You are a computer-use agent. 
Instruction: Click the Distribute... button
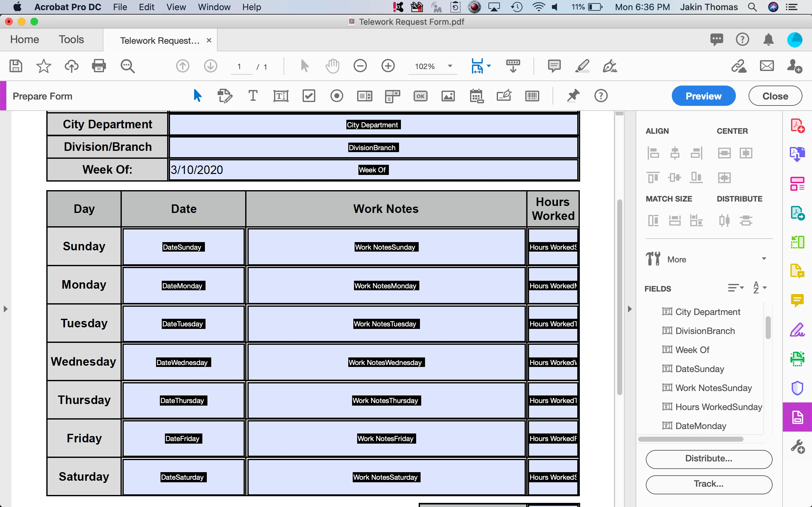pyautogui.click(x=709, y=459)
